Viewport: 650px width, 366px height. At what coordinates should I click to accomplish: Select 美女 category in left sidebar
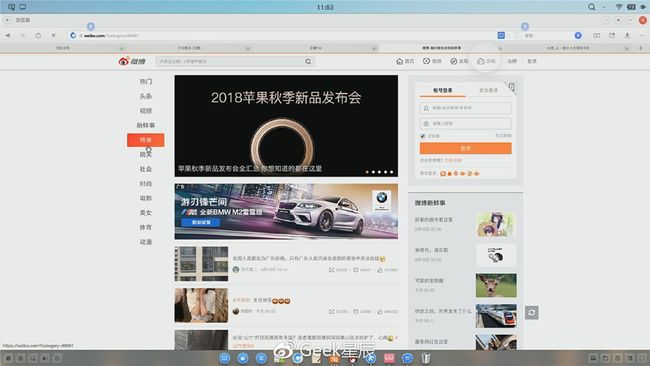click(146, 213)
